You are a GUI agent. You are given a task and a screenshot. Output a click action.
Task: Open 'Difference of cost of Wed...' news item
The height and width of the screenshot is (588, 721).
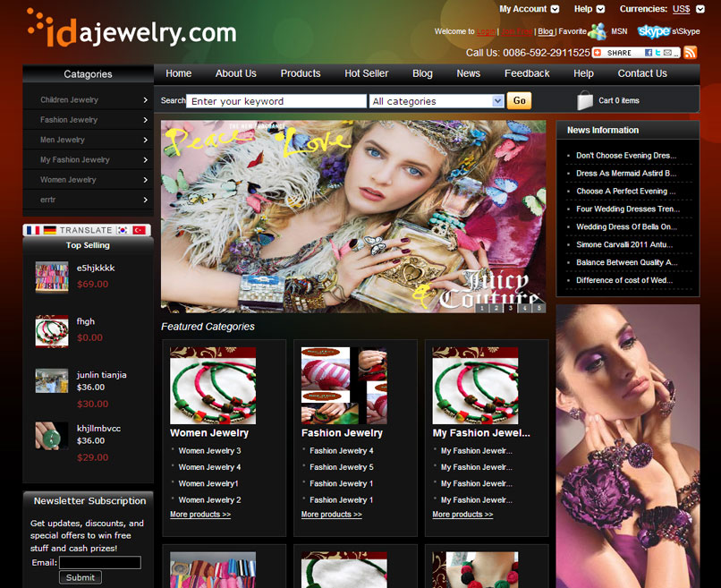pos(624,280)
